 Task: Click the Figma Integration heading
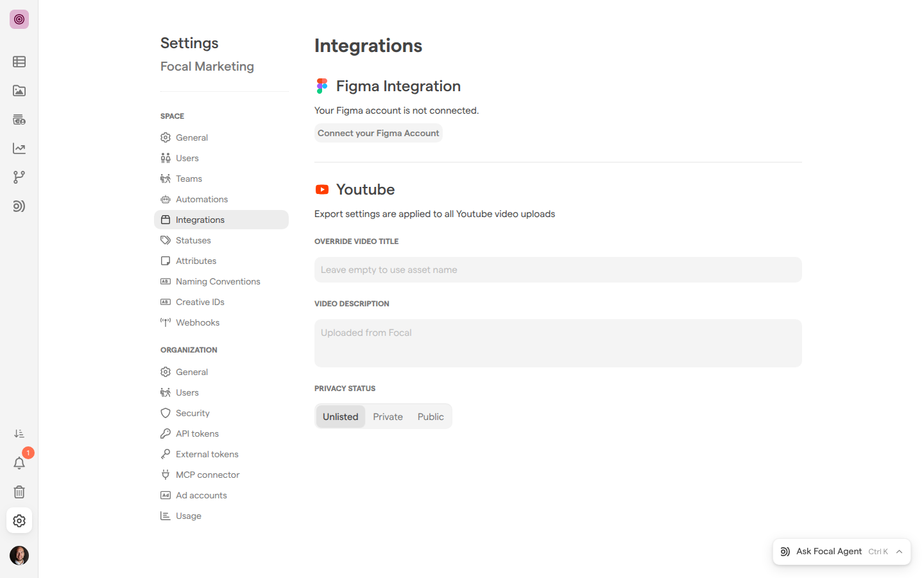398,86
